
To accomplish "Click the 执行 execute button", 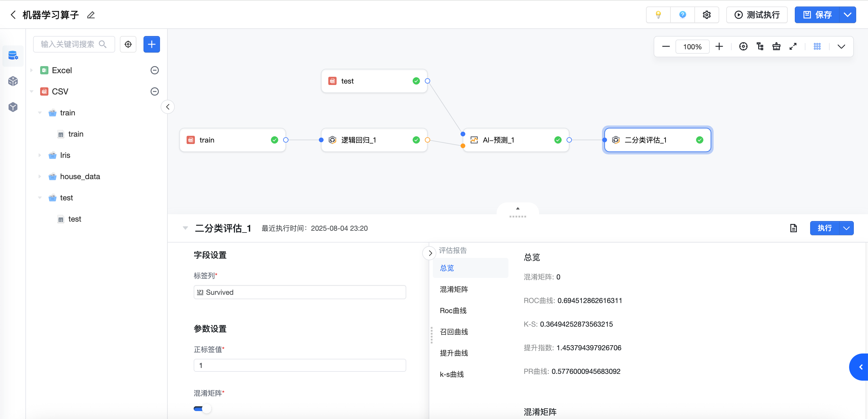I will coord(825,228).
